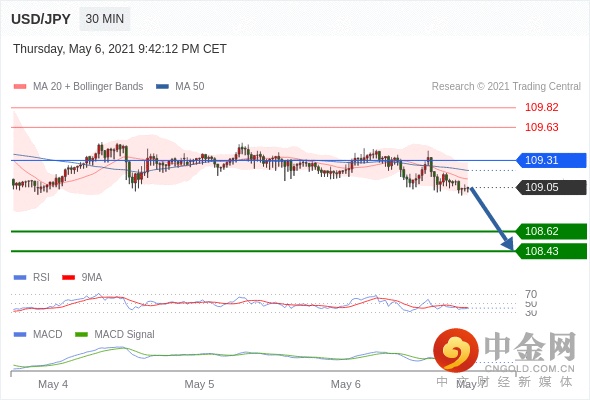Viewport: 590px width, 400px height.
Task: Click the May 5 date marker
Action: click(x=199, y=384)
